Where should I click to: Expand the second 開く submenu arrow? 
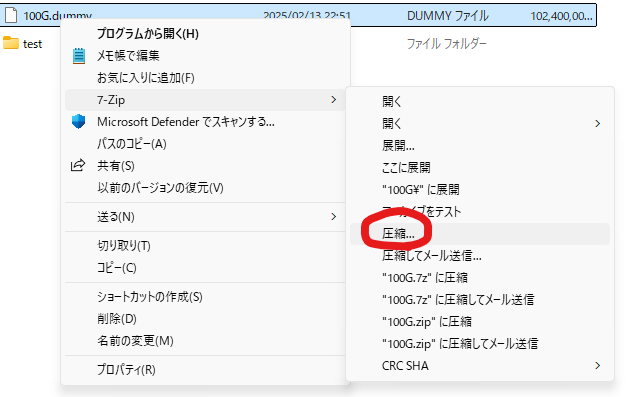point(597,123)
